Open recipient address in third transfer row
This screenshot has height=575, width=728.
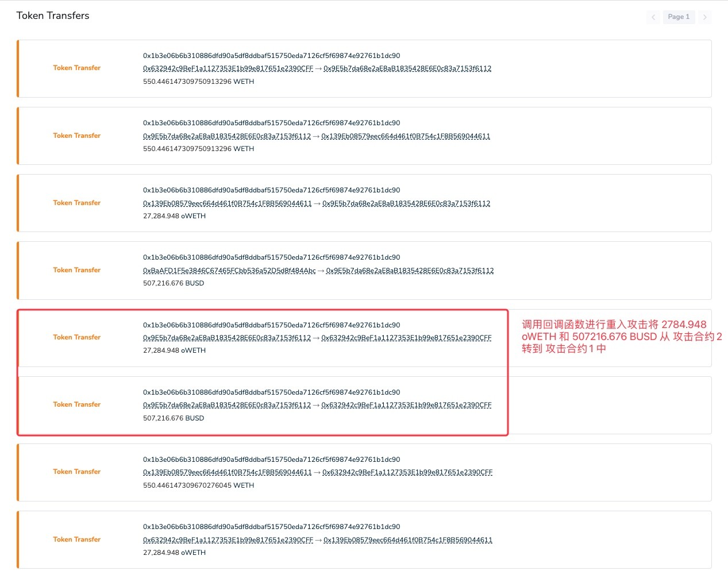tap(406, 203)
